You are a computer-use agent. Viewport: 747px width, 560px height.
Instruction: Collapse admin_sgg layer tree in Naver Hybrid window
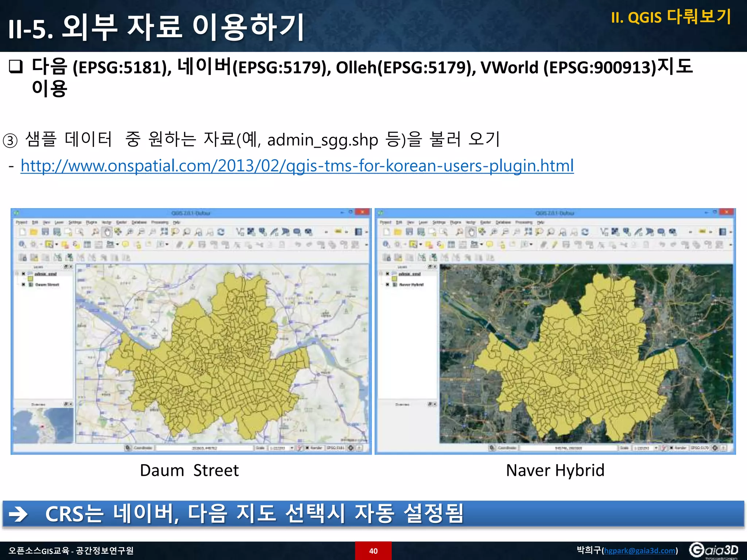coord(381,274)
